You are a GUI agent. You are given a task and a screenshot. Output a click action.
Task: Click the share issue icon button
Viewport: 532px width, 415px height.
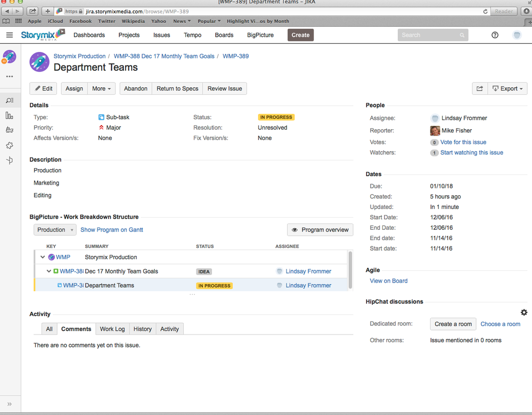[x=480, y=88]
